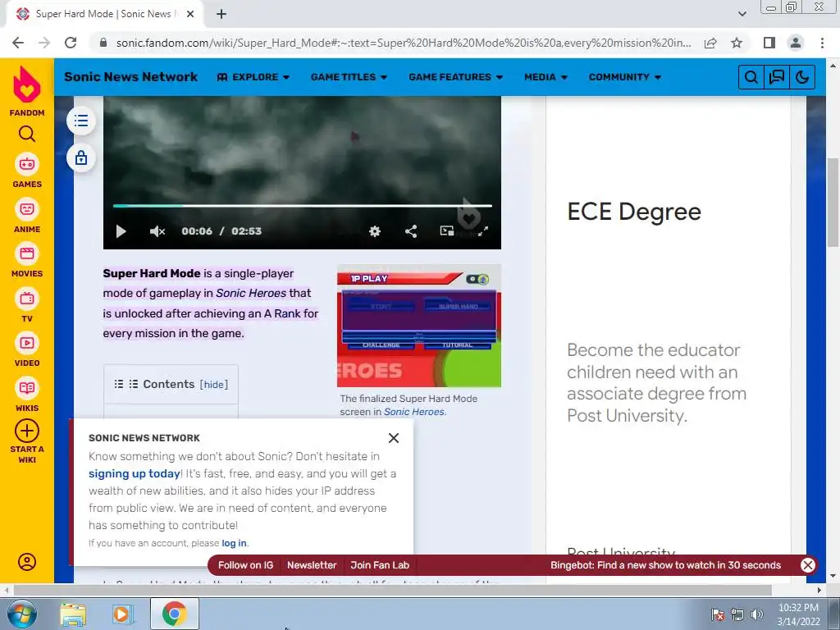This screenshot has width=840, height=630.
Task: Open the media player taskbar icon
Action: pyautogui.click(x=123, y=614)
